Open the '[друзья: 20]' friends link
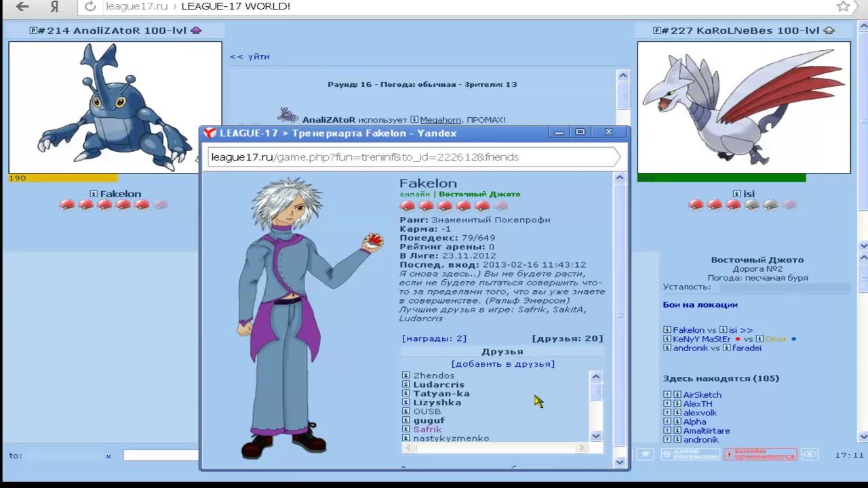The height and width of the screenshot is (488, 868). click(568, 338)
